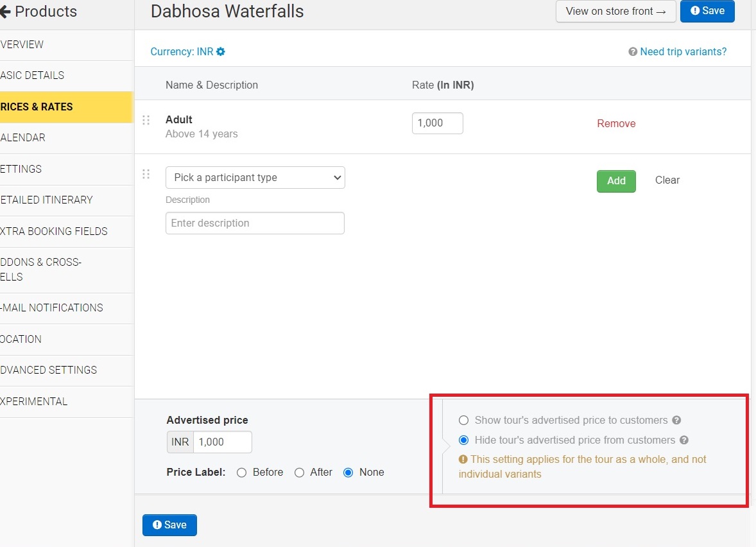Open Pick a participant type dropdown
This screenshot has width=756, height=547.
coord(255,178)
